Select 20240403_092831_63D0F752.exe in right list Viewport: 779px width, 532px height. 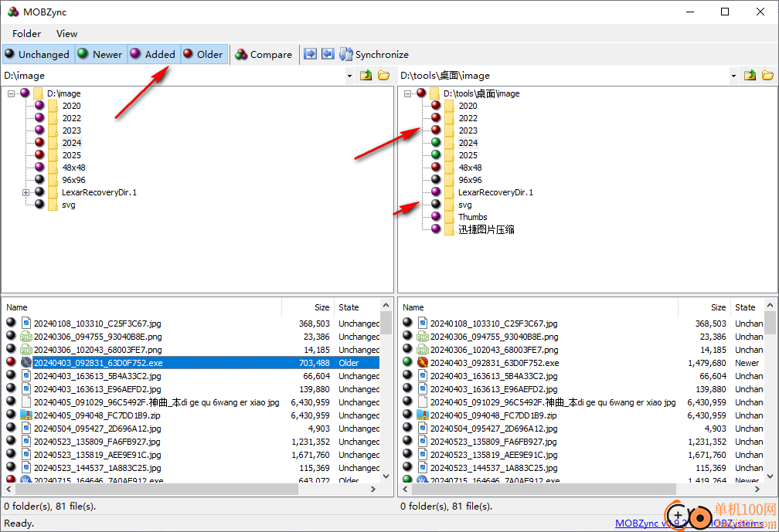tap(495, 363)
